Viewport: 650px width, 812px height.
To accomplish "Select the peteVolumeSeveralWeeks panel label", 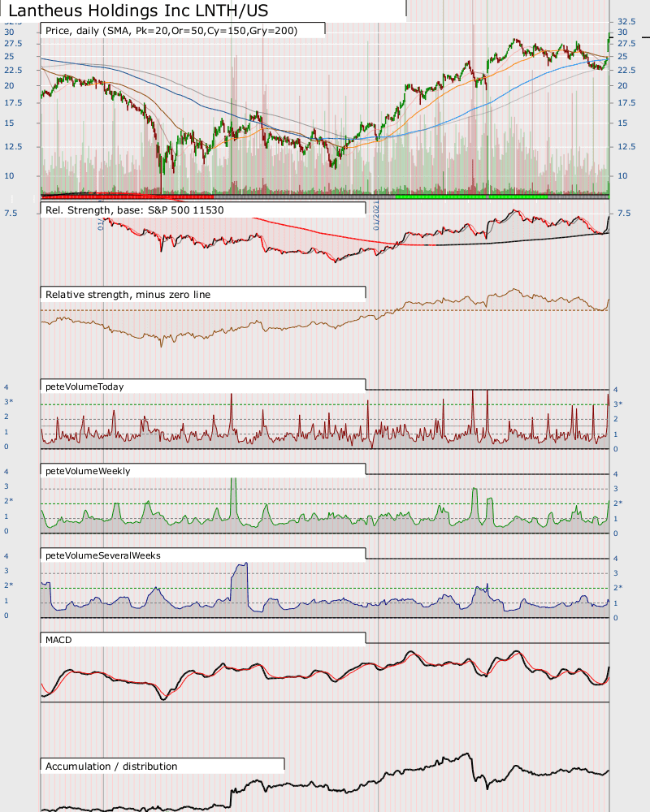I will coord(103,555).
